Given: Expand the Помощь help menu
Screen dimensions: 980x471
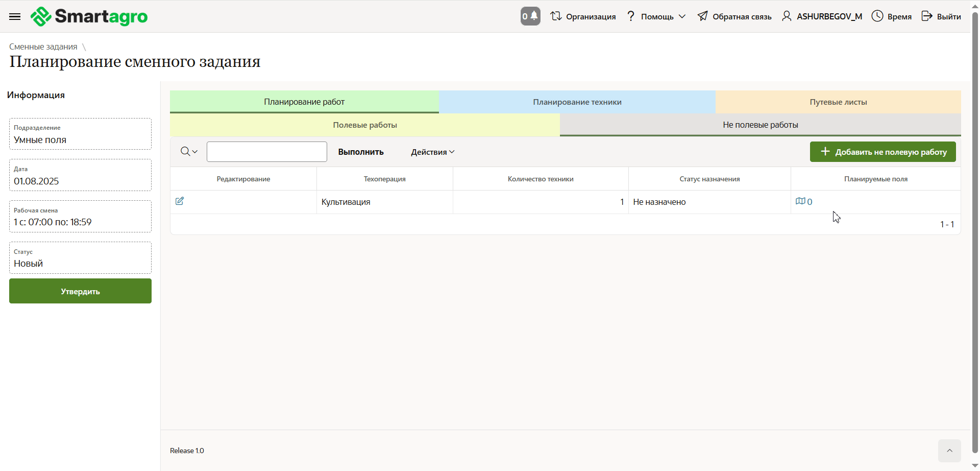Looking at the screenshot, I should (x=656, y=16).
